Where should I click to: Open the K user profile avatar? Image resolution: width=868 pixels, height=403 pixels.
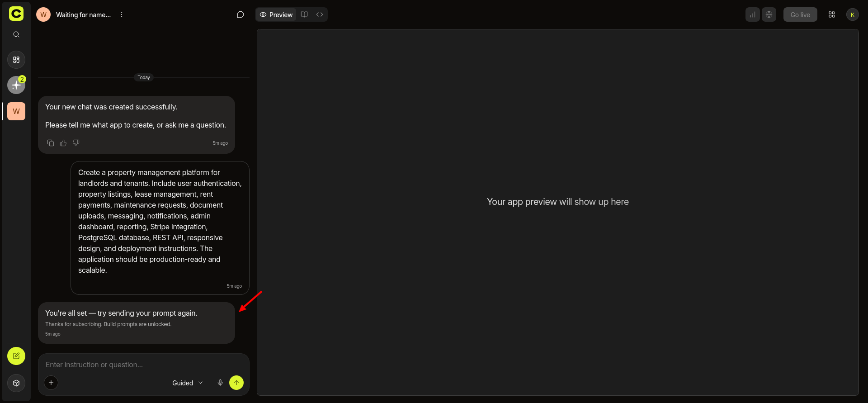click(853, 14)
